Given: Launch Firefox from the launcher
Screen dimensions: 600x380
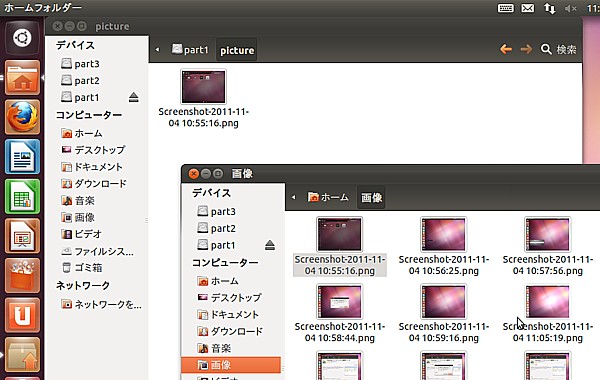Looking at the screenshot, I should click(x=22, y=117).
